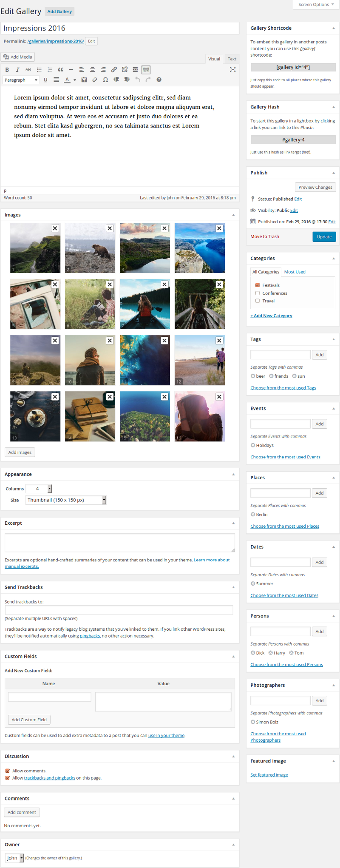
Task: Check the Festivals category
Action: pyautogui.click(x=258, y=285)
